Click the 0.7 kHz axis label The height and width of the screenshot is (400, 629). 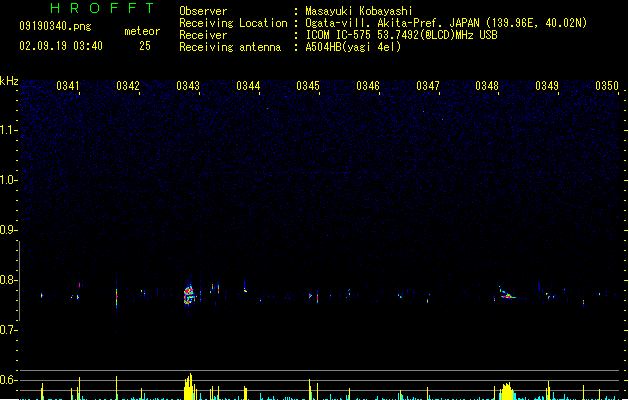coord(8,330)
